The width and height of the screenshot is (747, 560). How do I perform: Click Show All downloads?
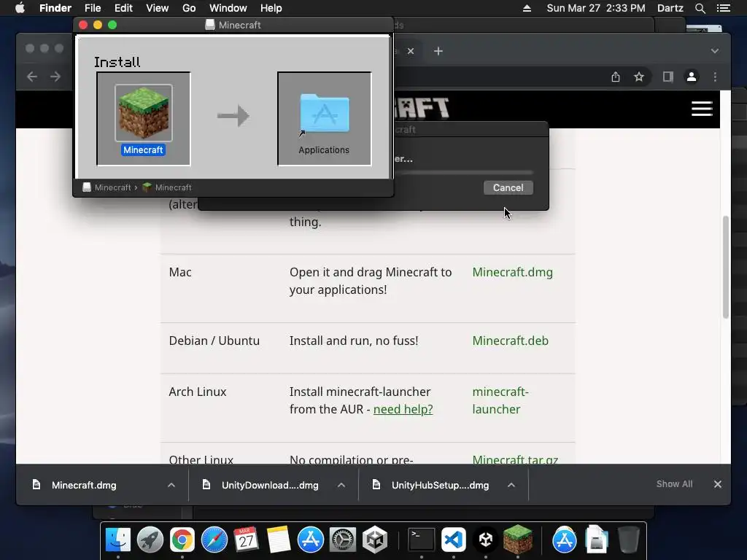674,484
